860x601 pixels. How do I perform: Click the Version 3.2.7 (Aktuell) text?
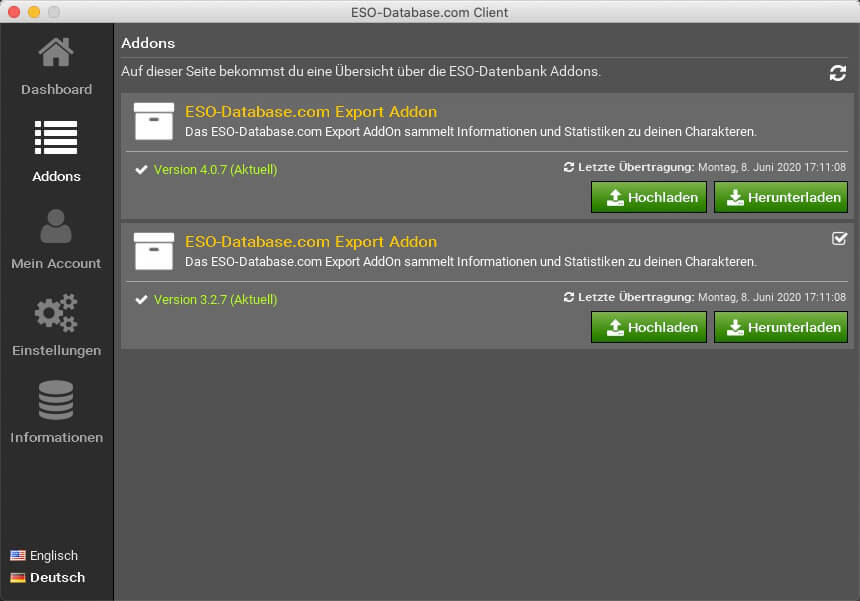point(215,299)
